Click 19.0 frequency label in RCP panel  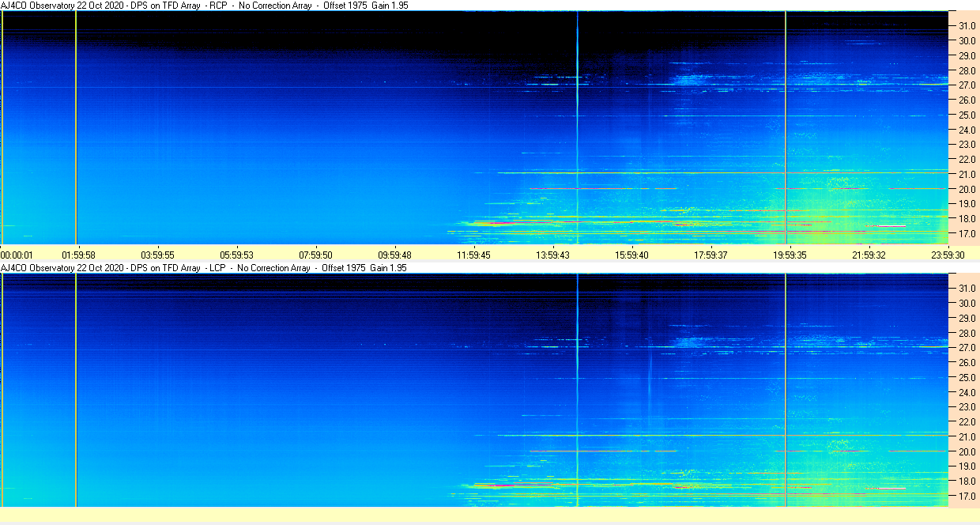tap(967, 204)
